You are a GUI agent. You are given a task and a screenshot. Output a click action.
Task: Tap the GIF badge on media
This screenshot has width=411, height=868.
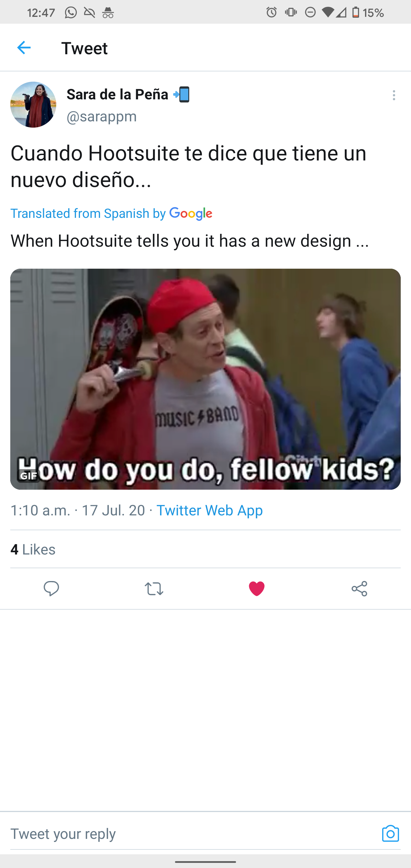pos(28,476)
